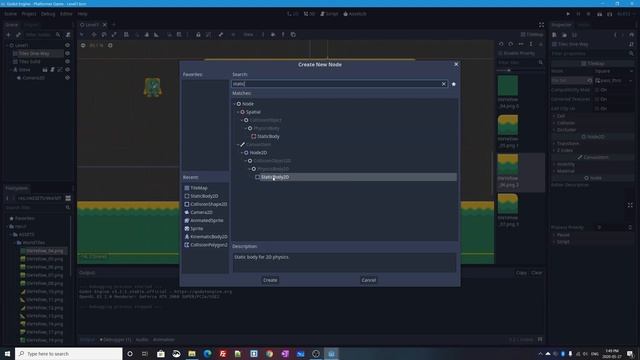Collapse the Spatial branch in Matches
The image size is (640, 360).
[x=238, y=112]
